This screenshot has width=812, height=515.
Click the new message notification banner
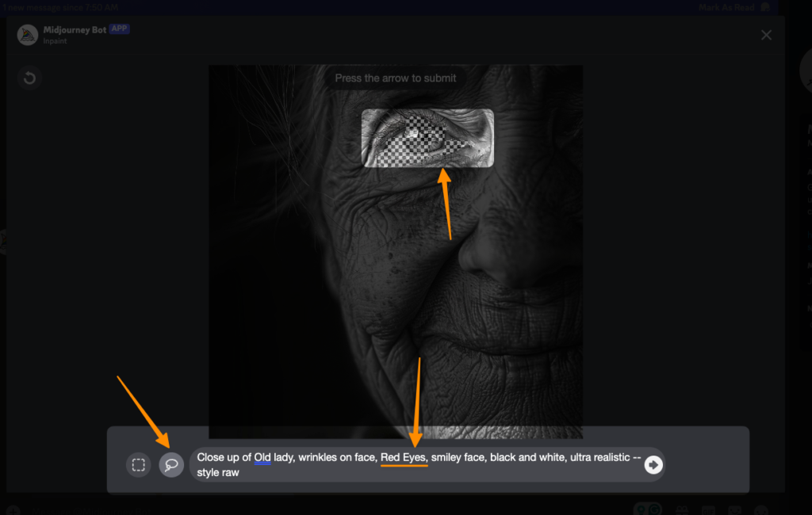coord(59,7)
